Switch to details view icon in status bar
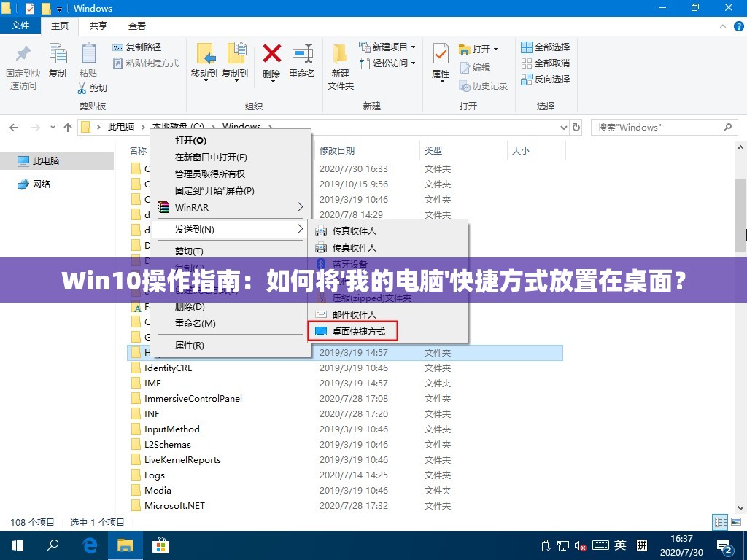The height and width of the screenshot is (560, 747). tap(720, 522)
